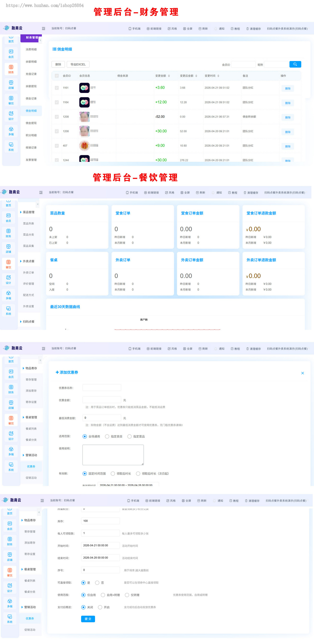Open 财务 sidebar icon in 佣金明细 screen

[x=11, y=69]
